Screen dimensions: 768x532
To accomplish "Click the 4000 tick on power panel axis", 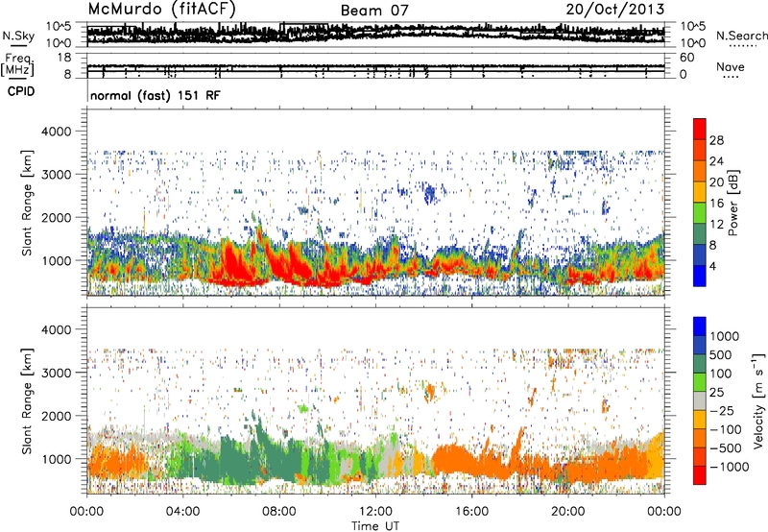I will (56, 132).
